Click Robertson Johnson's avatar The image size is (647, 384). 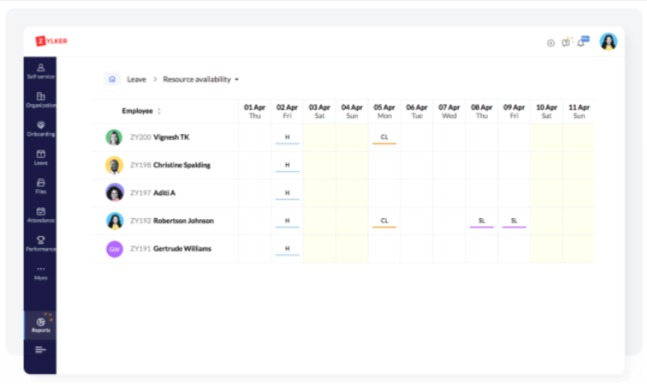[x=114, y=221]
